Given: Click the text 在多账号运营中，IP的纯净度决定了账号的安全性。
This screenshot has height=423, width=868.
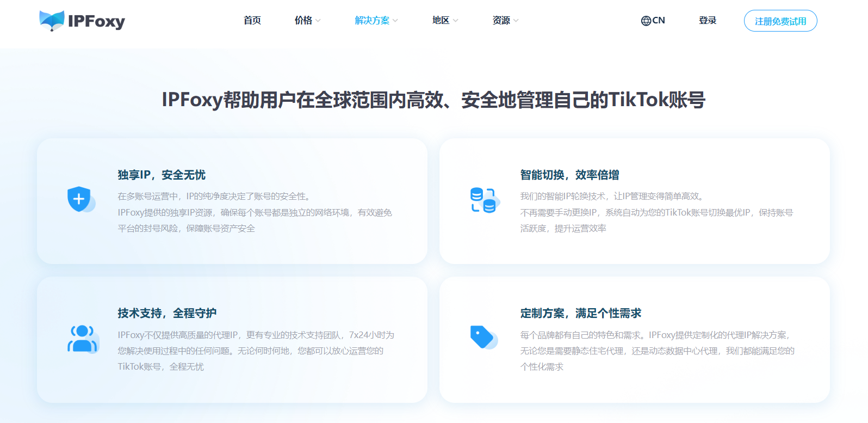Looking at the screenshot, I should tap(215, 196).
